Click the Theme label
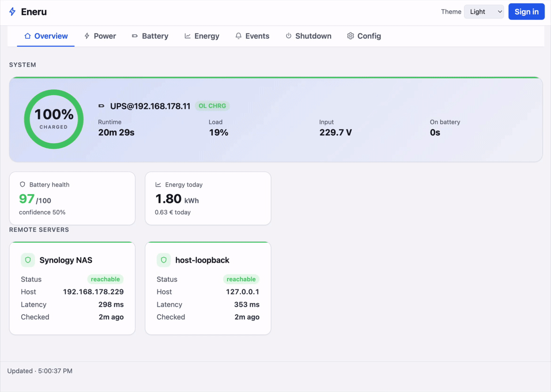Image resolution: width=551 pixels, height=392 pixels. coord(451,12)
